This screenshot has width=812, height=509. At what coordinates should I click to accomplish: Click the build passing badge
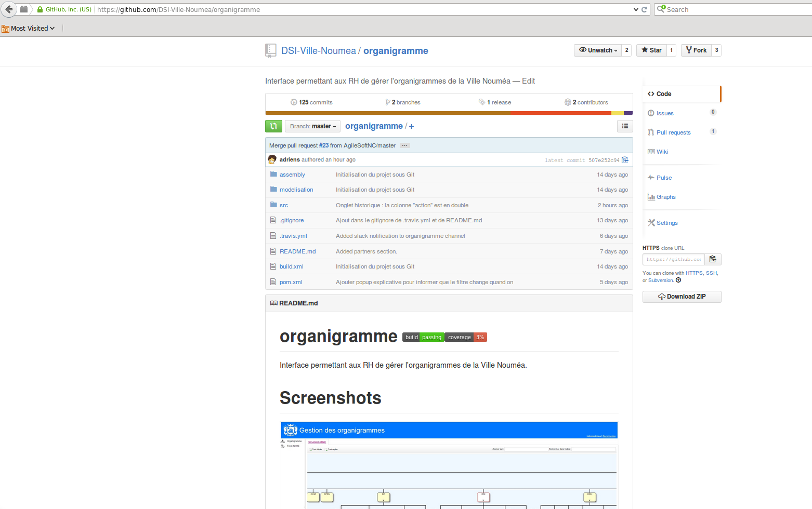coord(423,337)
